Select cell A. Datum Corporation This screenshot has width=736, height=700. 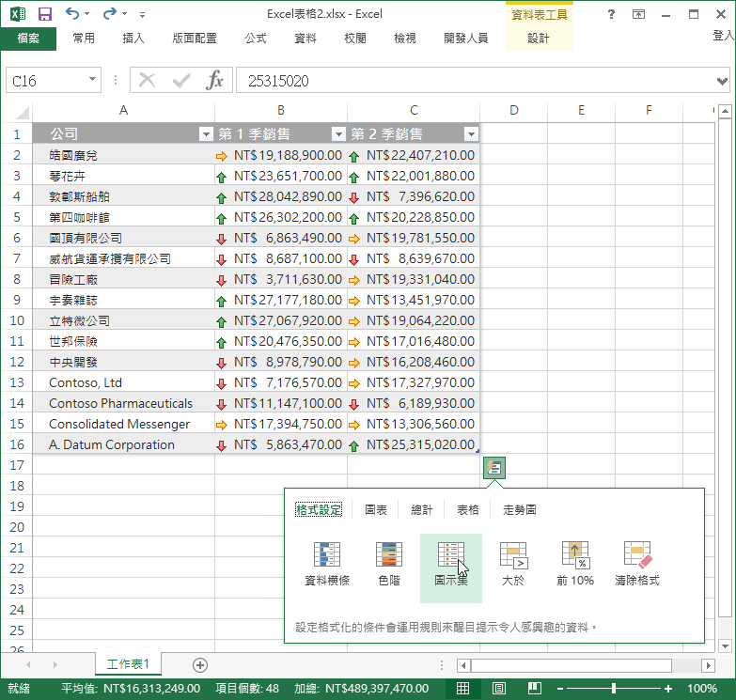click(123, 444)
